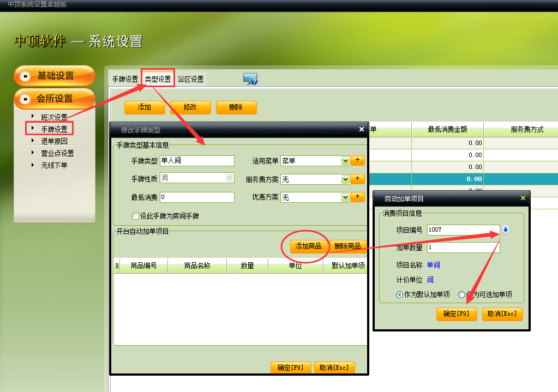This screenshot has height=392, width=558.
Task: Click the remote help monitor icon
Action: 250,79
